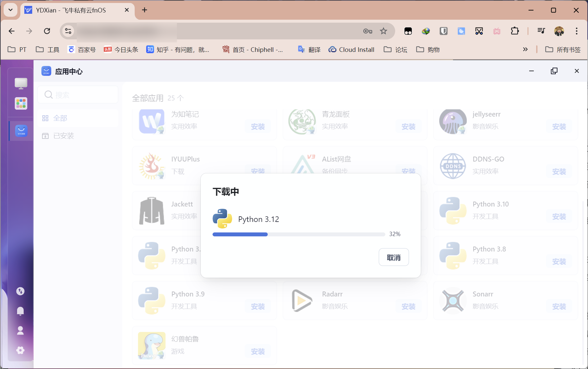Open the 所有书签 folder
588x369 pixels.
tap(563, 50)
